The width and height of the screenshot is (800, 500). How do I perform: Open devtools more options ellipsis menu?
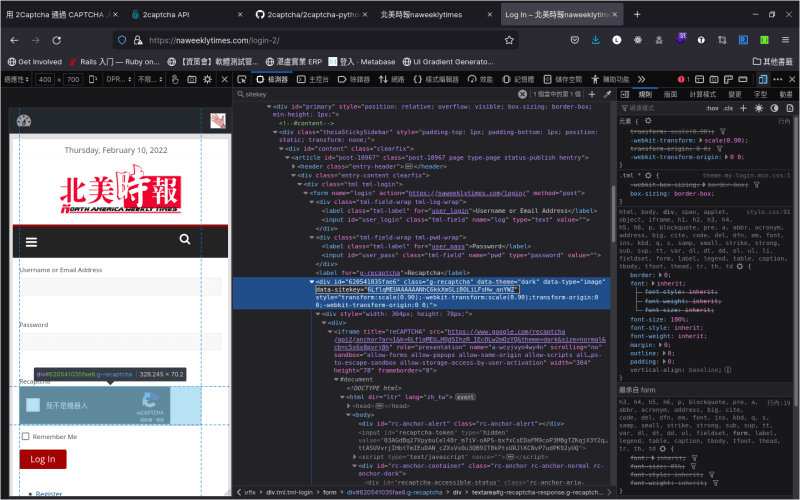click(x=778, y=79)
